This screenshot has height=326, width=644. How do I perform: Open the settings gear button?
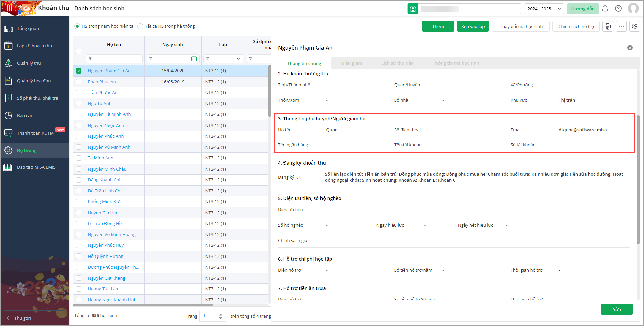tap(635, 26)
